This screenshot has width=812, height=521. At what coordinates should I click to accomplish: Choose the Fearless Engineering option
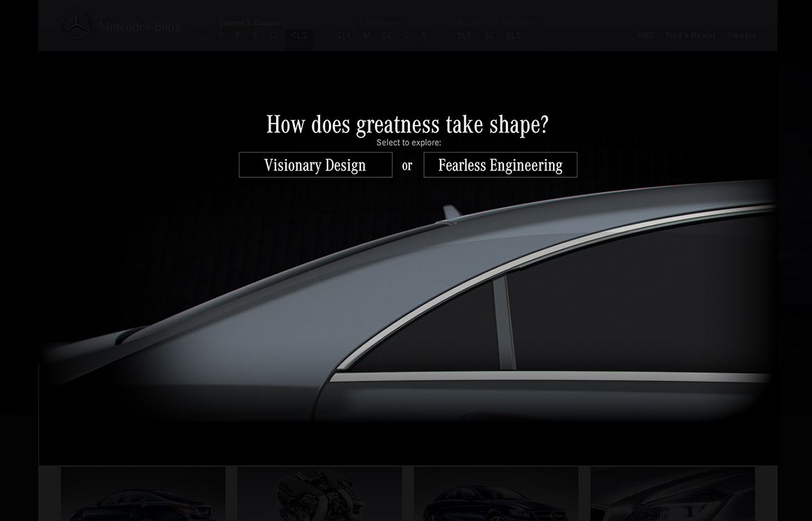click(500, 165)
